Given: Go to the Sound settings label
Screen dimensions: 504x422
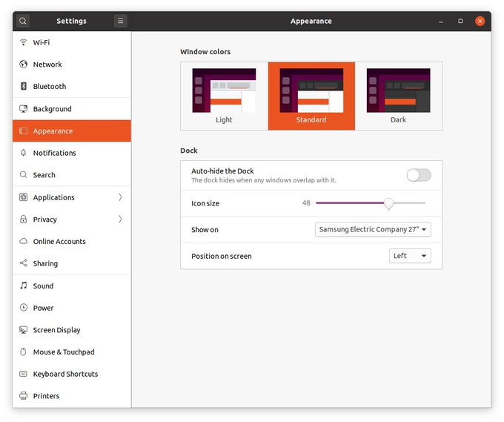Looking at the screenshot, I should click(x=43, y=286).
